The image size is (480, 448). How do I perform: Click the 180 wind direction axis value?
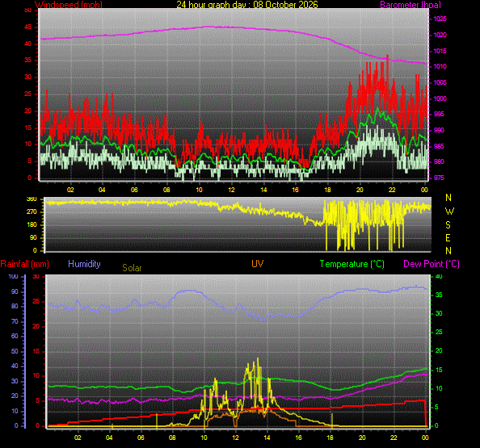(x=32, y=224)
